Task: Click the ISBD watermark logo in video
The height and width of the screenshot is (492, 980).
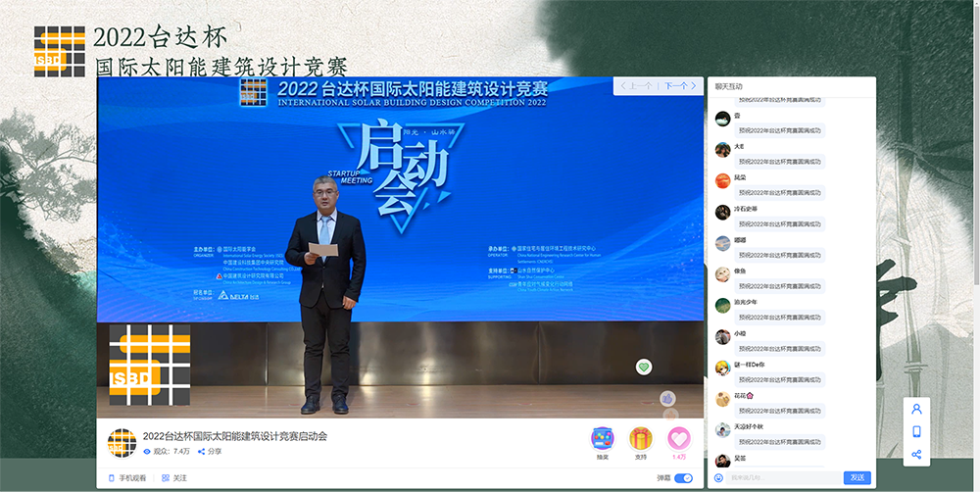Action: click(x=149, y=365)
